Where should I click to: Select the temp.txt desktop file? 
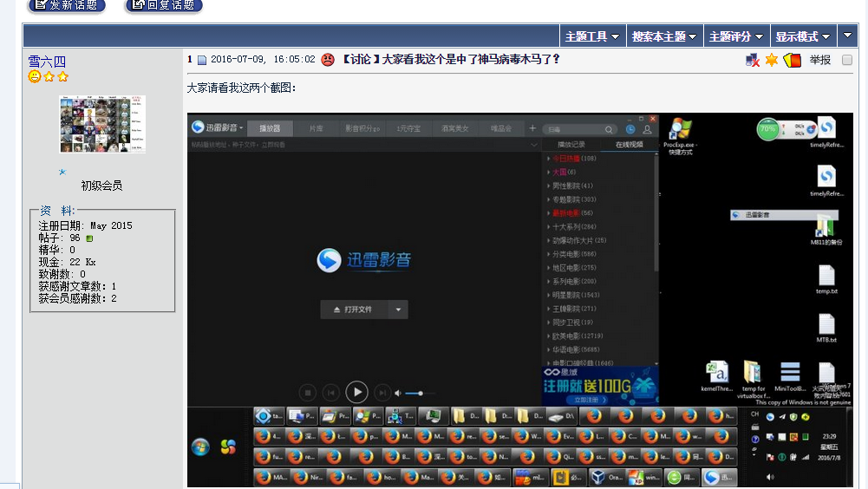[x=826, y=279]
